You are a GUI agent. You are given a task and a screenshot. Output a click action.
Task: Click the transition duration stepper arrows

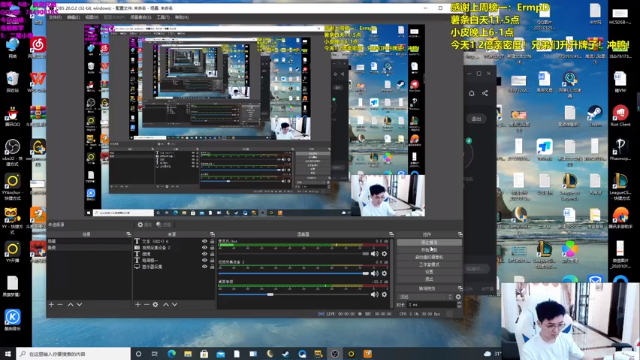[459, 304]
